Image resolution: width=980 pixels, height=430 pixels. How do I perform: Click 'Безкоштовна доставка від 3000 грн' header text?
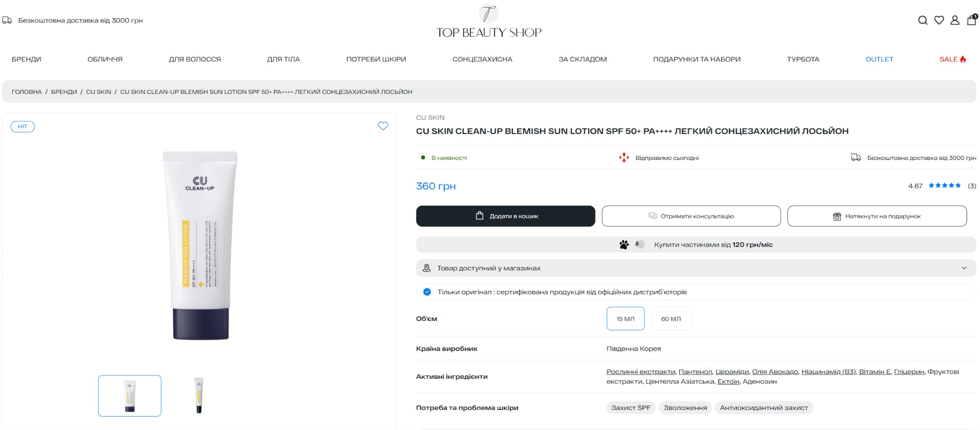(80, 21)
